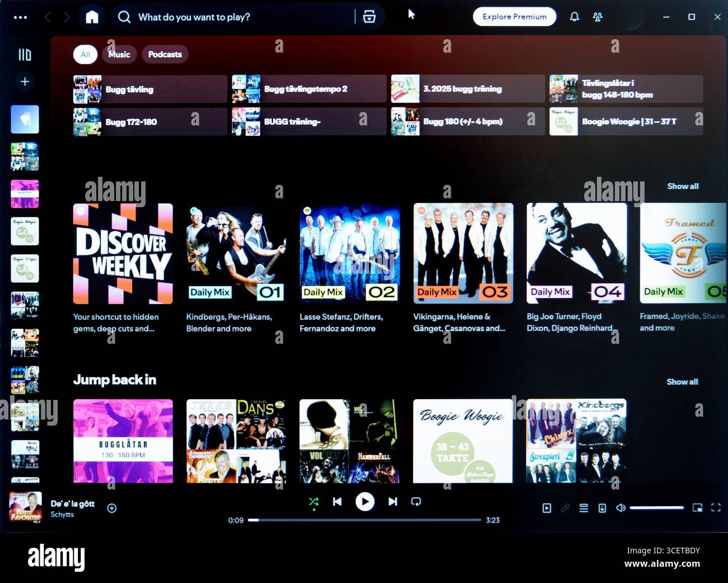Open Bugg 180 (+/- 4 bpm) playlist

coord(468,122)
